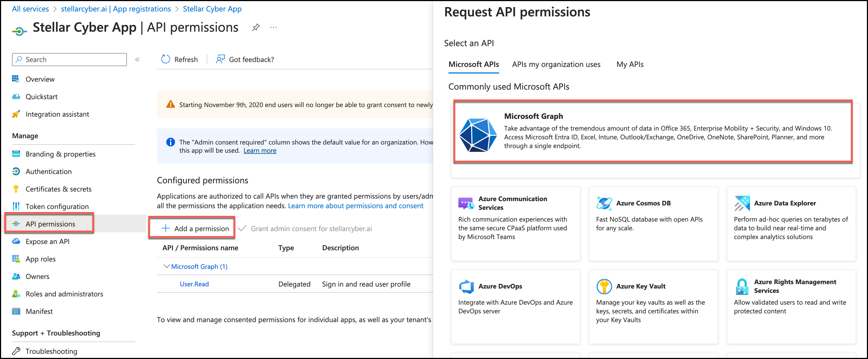Open the User.Read permission link
Viewport: 868px width, 359px height.
(x=194, y=284)
